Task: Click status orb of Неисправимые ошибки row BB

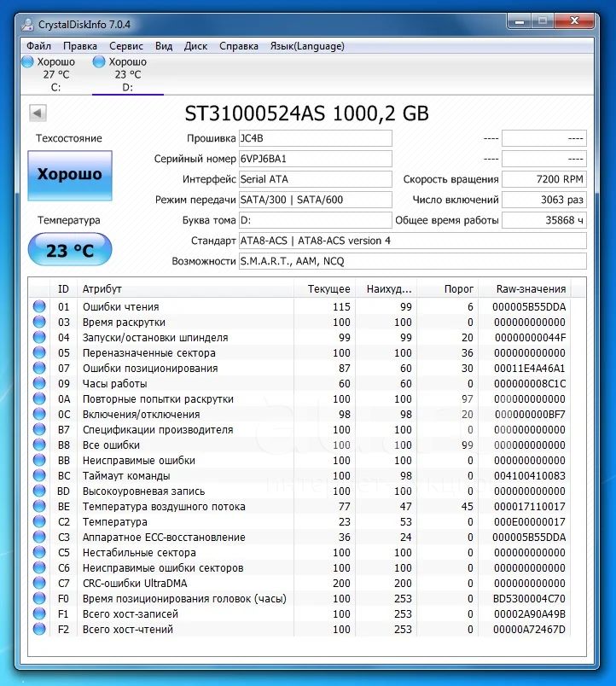Action: point(39,460)
